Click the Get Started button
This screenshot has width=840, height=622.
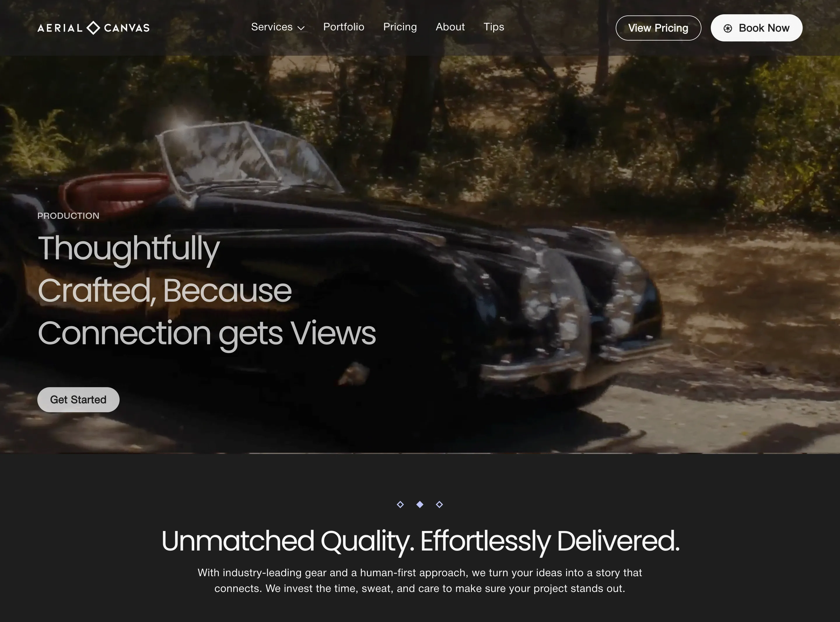(x=78, y=399)
